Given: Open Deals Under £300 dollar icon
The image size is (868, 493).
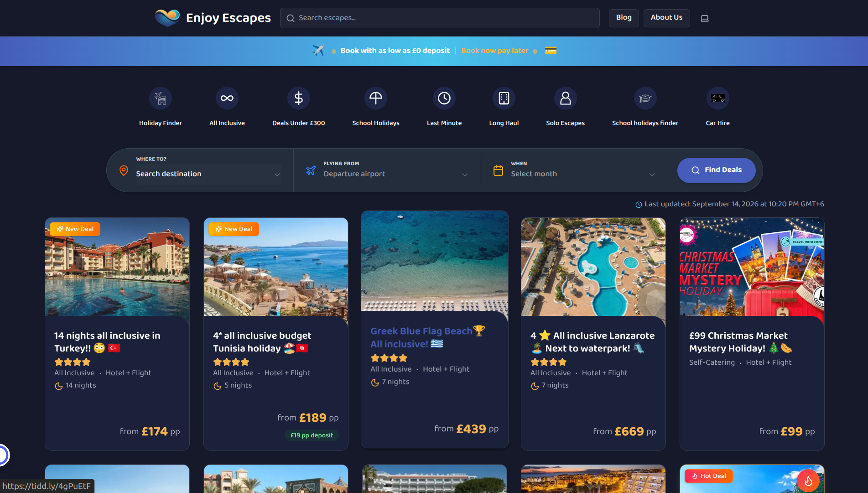Looking at the screenshot, I should point(299,98).
